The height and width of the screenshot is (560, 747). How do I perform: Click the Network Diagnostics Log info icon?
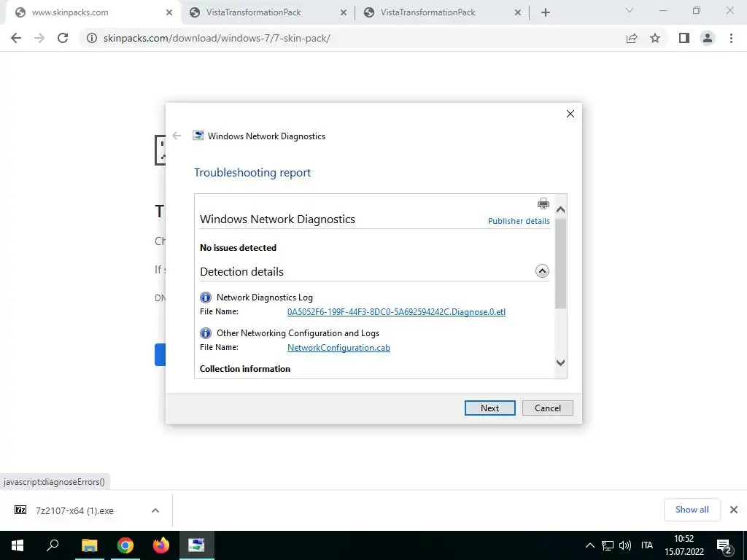point(205,297)
